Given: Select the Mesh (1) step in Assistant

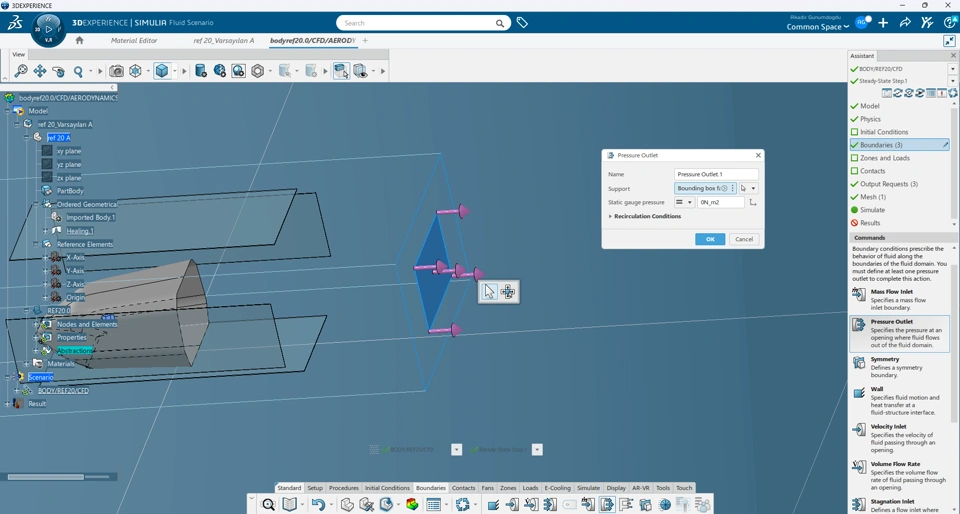Looking at the screenshot, I should (872, 197).
